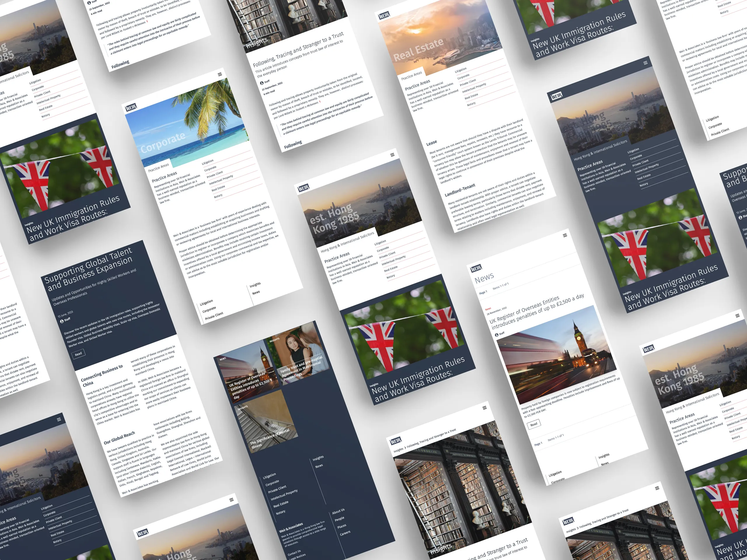Open Careers link in dark footer
Screen dimensions: 747x560
tap(345, 533)
